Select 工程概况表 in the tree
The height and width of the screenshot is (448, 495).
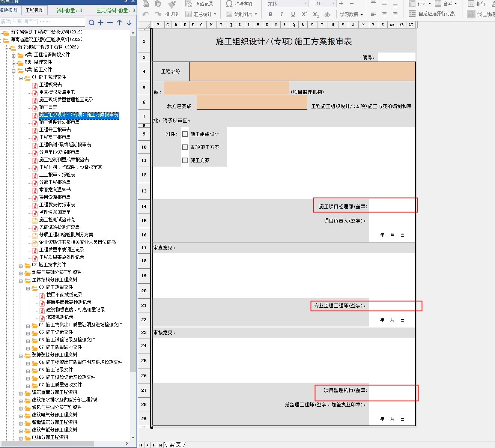(x=51, y=85)
